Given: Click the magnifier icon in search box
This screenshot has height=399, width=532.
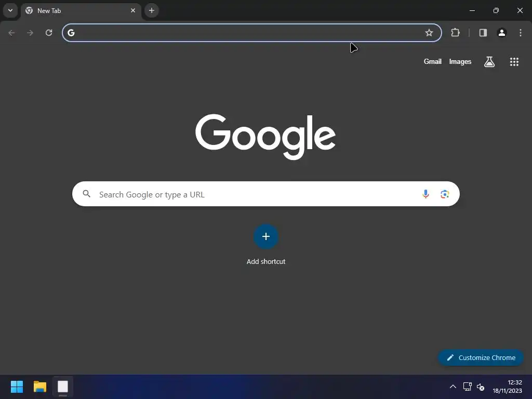Looking at the screenshot, I should [87, 194].
